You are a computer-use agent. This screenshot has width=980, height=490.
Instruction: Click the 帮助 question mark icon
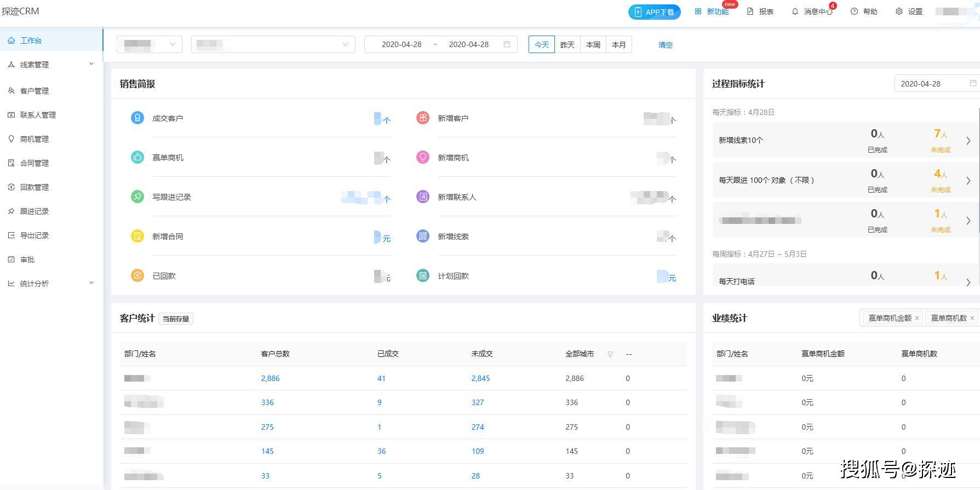[x=854, y=11]
